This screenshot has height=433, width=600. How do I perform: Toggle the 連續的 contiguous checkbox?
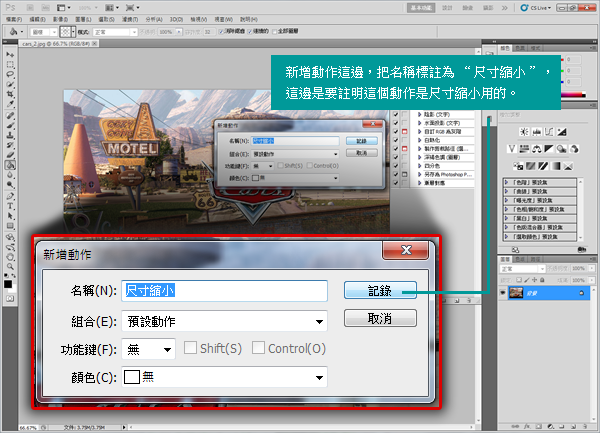point(250,31)
